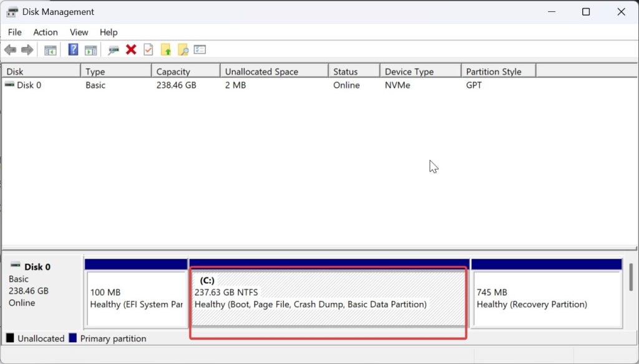Open the View menu

click(x=79, y=32)
